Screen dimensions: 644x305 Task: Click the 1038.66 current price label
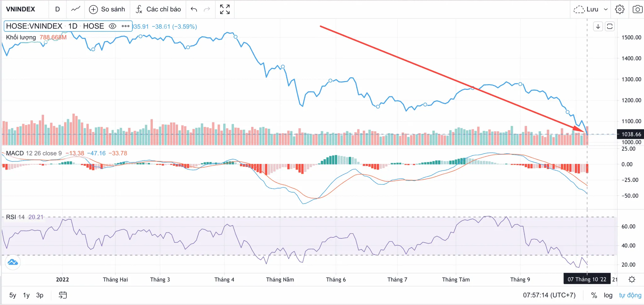tap(631, 134)
